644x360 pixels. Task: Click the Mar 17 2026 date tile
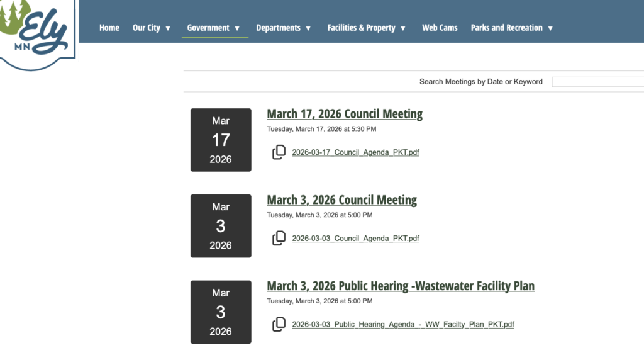(x=221, y=140)
